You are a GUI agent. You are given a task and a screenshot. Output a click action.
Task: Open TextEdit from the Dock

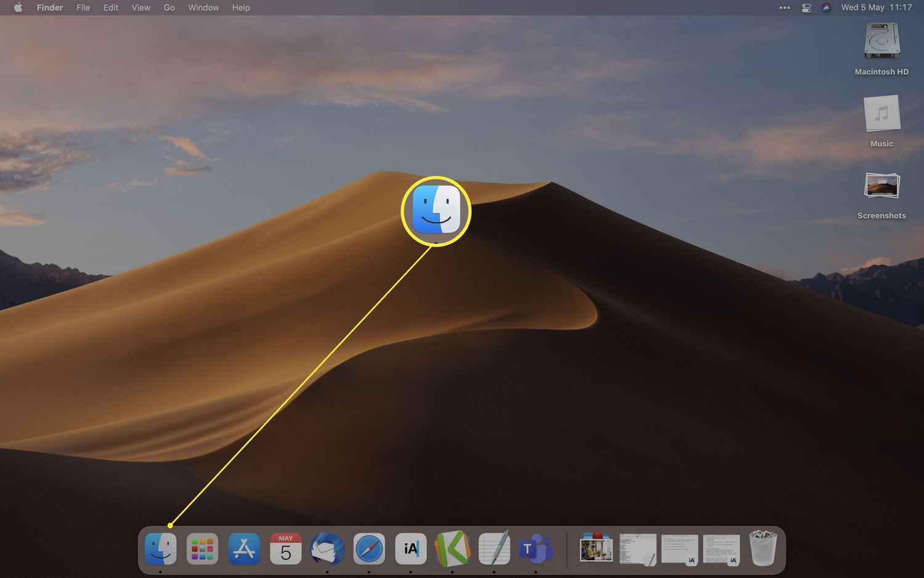pos(494,548)
